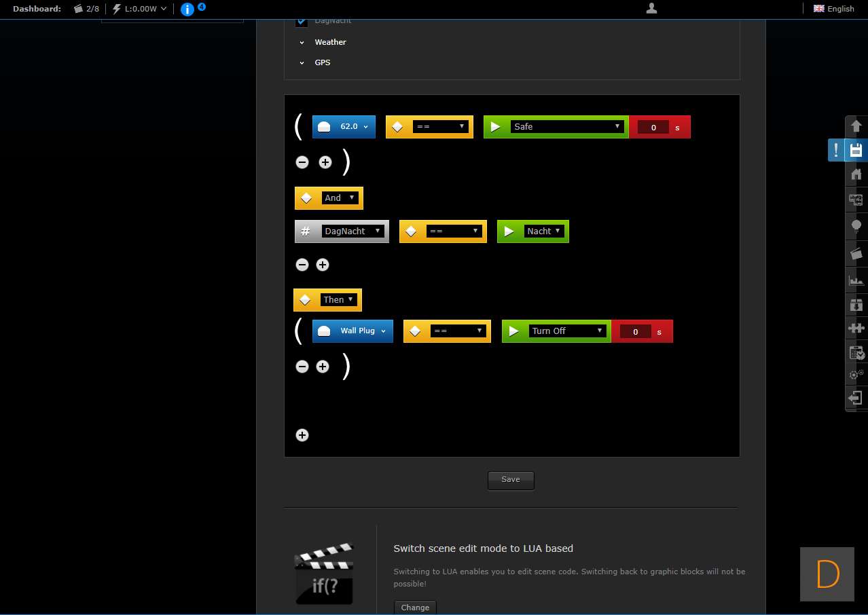
Task: Click the save floppy disk sidebar icon
Action: coord(856,150)
